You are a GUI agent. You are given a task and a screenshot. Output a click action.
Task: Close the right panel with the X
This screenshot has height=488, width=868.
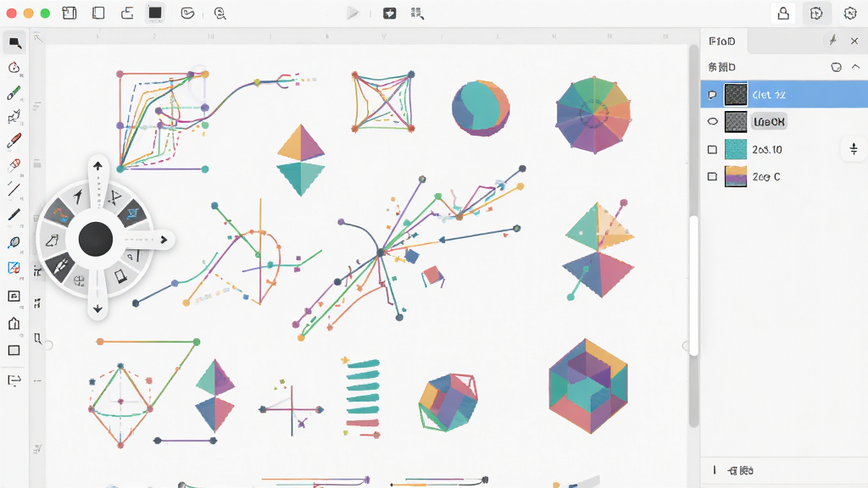854,41
